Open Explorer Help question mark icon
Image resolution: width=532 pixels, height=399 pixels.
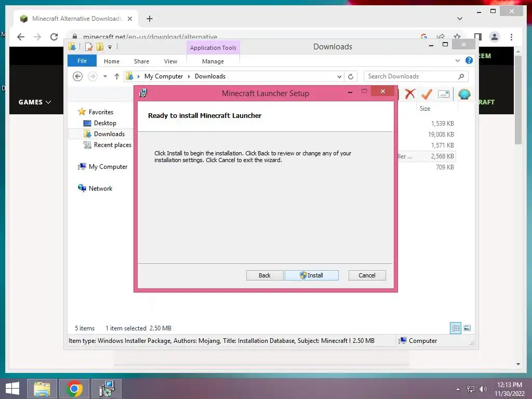469,60
